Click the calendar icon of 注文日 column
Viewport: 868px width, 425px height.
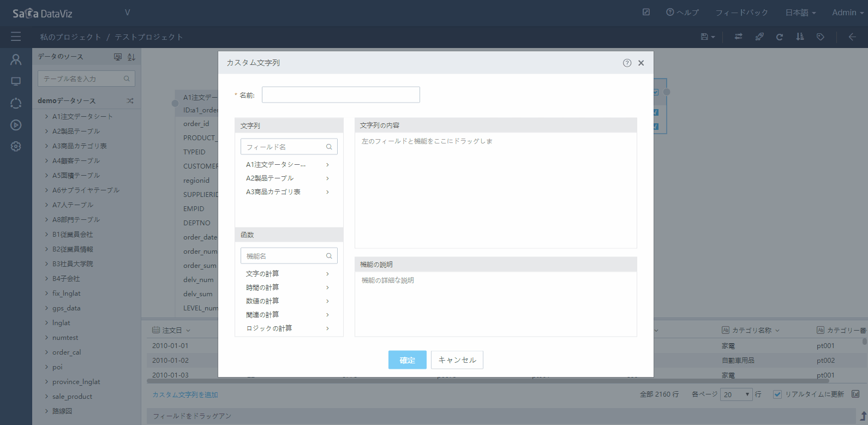point(156,330)
